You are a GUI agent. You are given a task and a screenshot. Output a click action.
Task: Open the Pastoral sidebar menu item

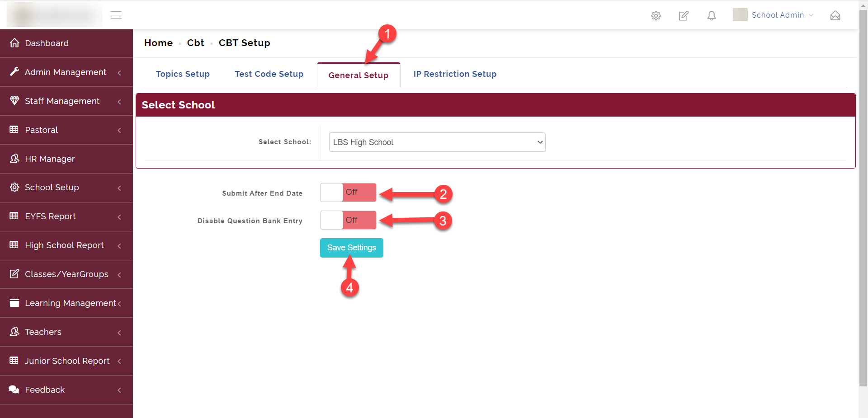(66, 130)
